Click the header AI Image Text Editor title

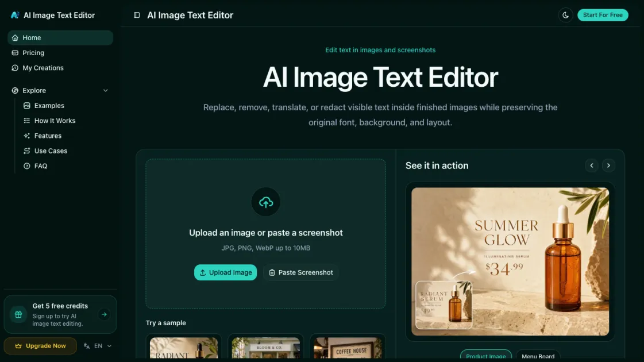[x=190, y=15]
